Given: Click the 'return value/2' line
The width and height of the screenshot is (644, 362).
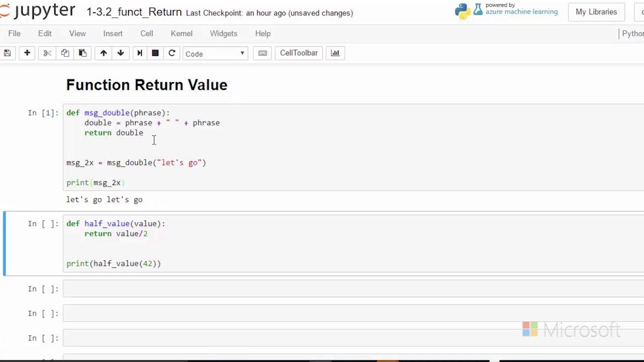Looking at the screenshot, I should click(x=116, y=234).
